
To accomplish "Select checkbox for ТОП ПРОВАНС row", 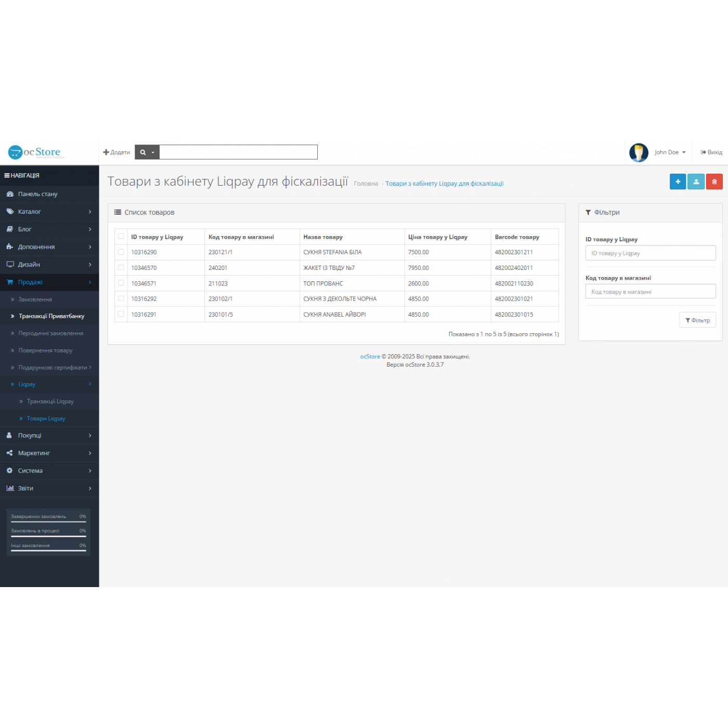I will point(121,283).
